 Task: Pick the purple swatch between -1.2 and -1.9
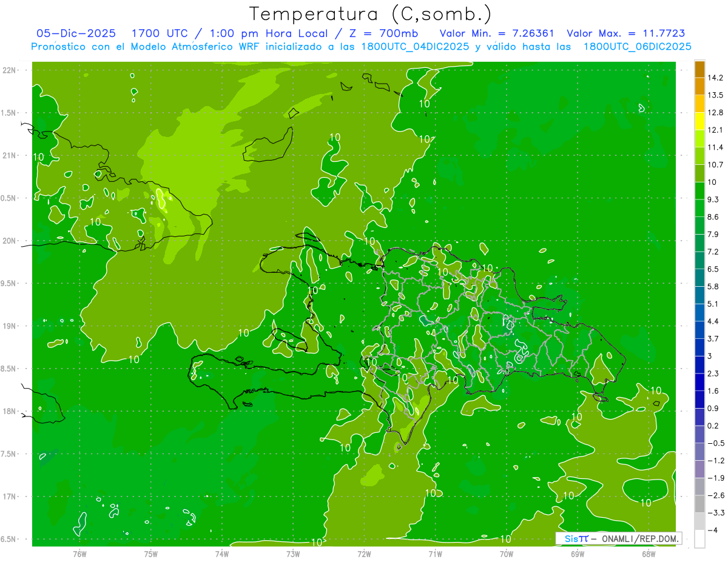coord(699,469)
